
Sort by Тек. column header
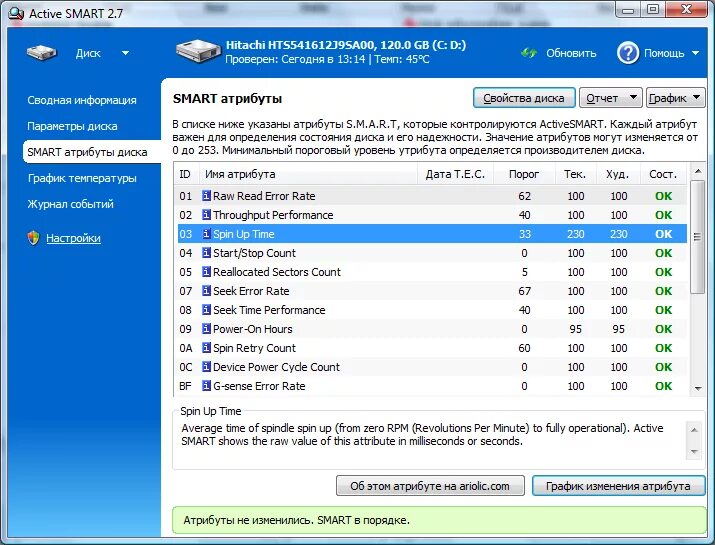coord(575,174)
